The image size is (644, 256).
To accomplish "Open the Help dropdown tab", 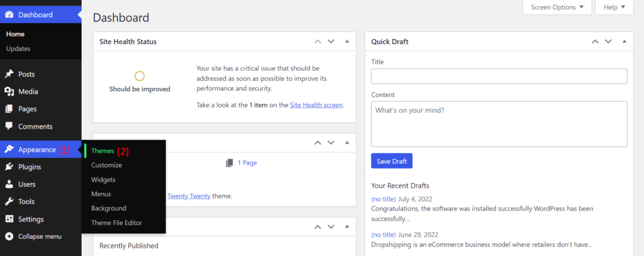I will (x=614, y=7).
